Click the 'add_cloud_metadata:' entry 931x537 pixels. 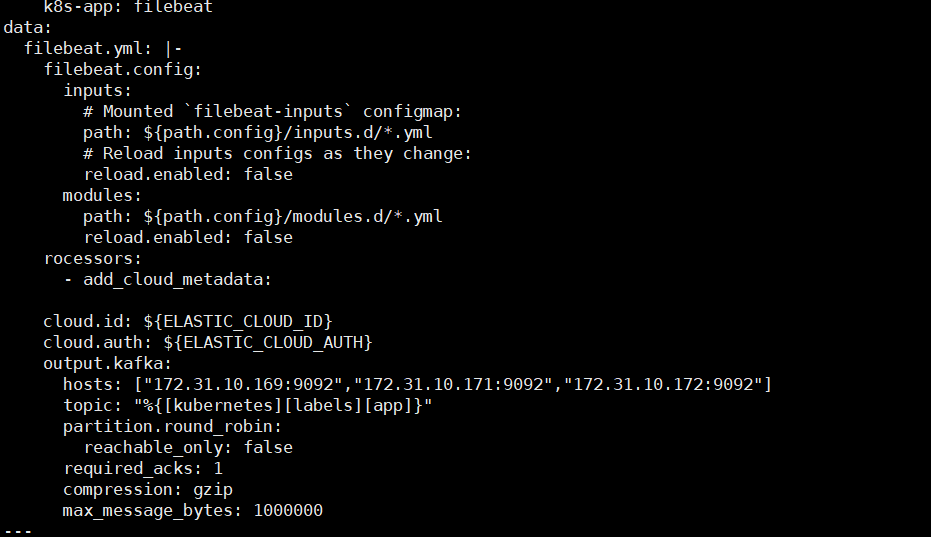tap(178, 280)
